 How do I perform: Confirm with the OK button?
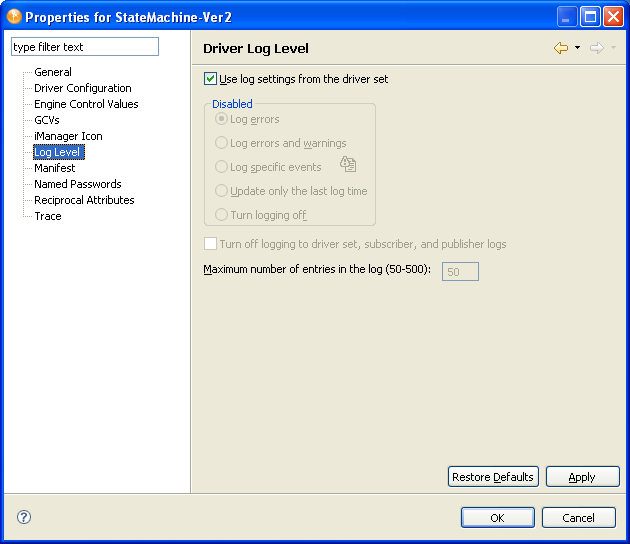click(497, 517)
